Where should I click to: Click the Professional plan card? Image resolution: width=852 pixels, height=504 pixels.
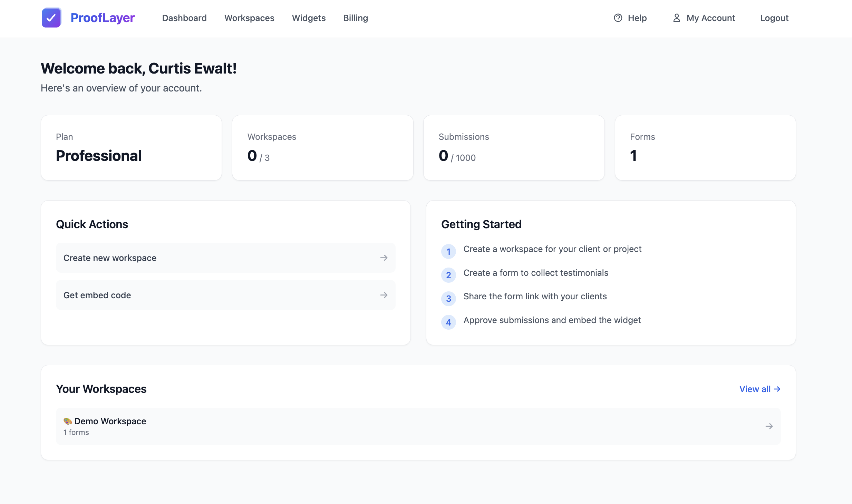point(131,148)
